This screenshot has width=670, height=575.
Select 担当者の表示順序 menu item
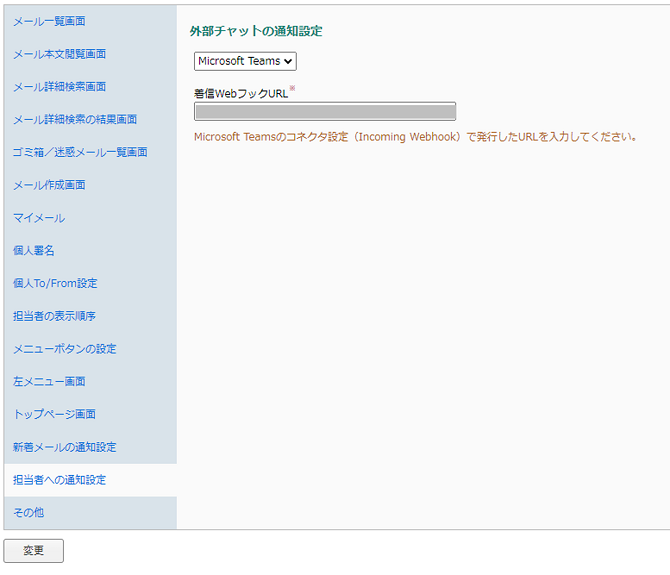click(54, 316)
